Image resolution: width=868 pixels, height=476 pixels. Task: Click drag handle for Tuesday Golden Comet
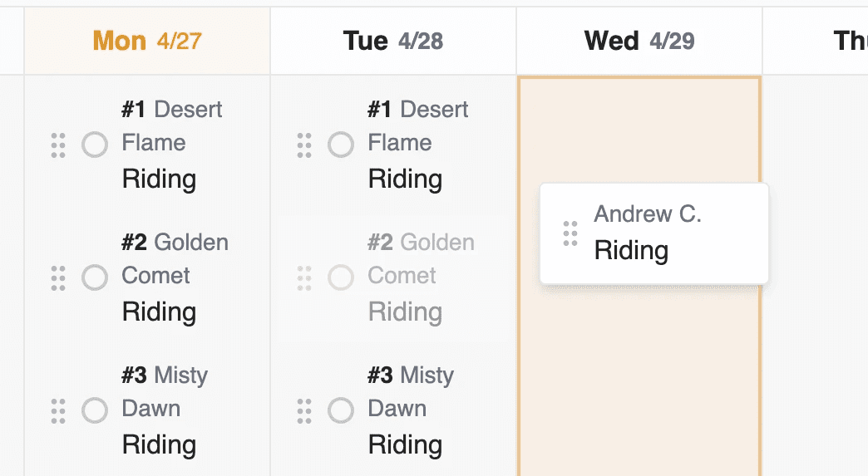[x=304, y=277]
